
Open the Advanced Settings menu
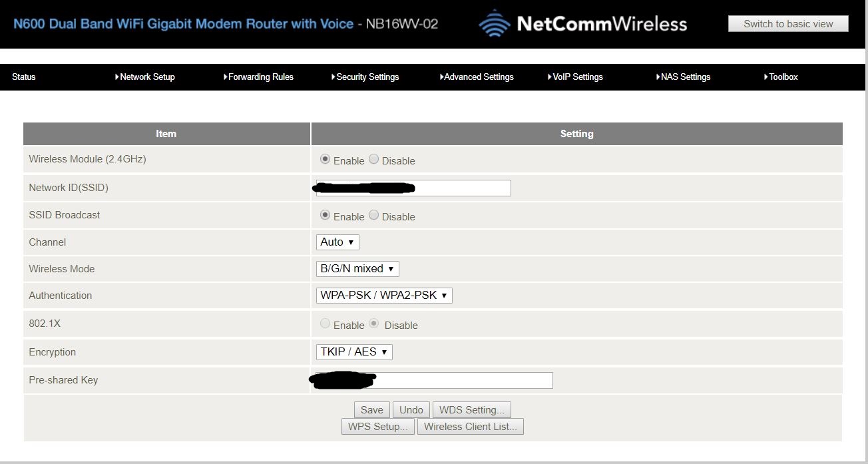click(477, 77)
